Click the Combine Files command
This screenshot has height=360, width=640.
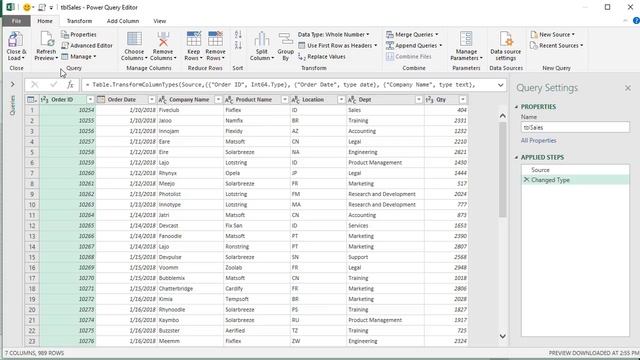[409, 57]
